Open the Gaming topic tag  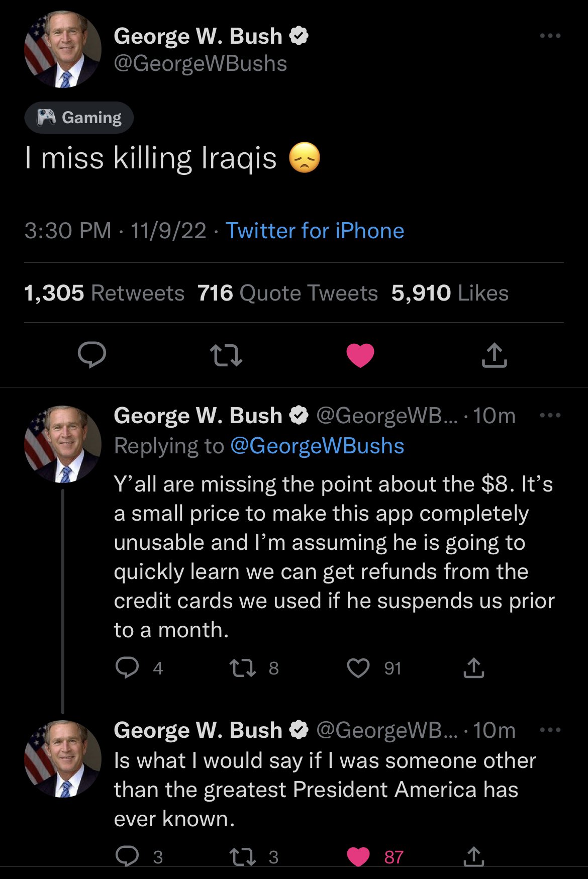pyautogui.click(x=79, y=118)
